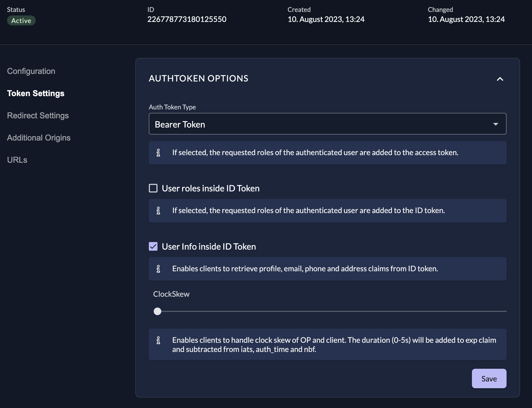Click the Active status badge
Viewport: 532px width, 408px height.
pyautogui.click(x=21, y=20)
